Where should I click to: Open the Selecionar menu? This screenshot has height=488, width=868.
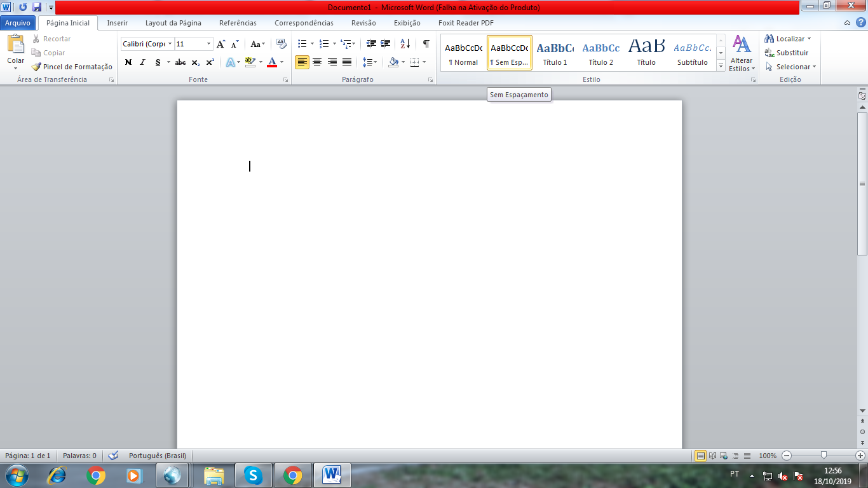click(790, 67)
